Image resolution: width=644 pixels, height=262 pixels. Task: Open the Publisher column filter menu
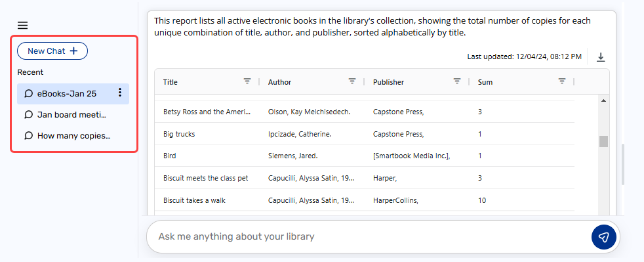[x=457, y=81]
